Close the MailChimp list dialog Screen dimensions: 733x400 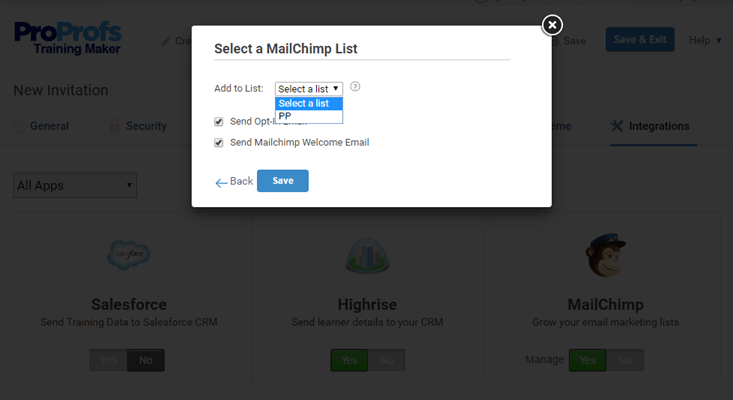tap(551, 25)
